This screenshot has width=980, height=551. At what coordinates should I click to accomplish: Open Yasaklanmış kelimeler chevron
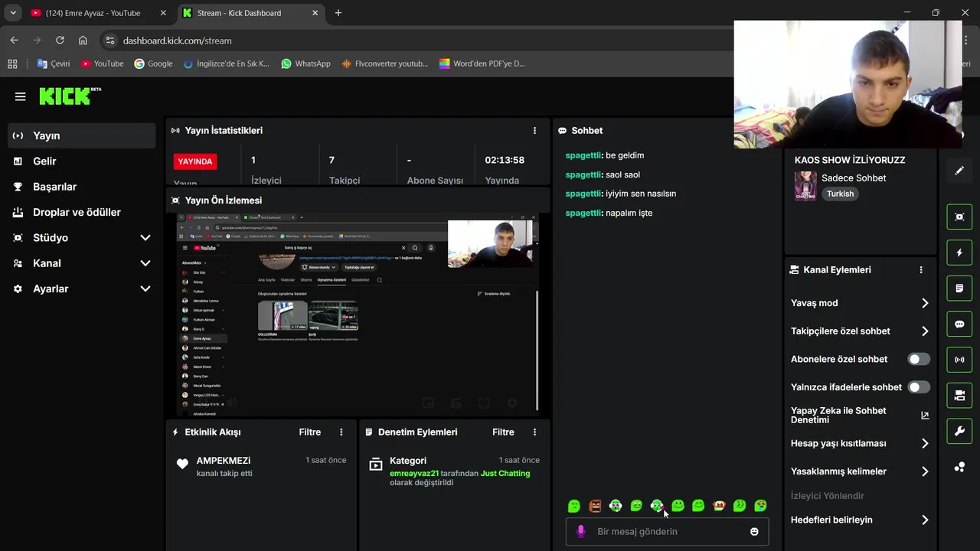[925, 471]
